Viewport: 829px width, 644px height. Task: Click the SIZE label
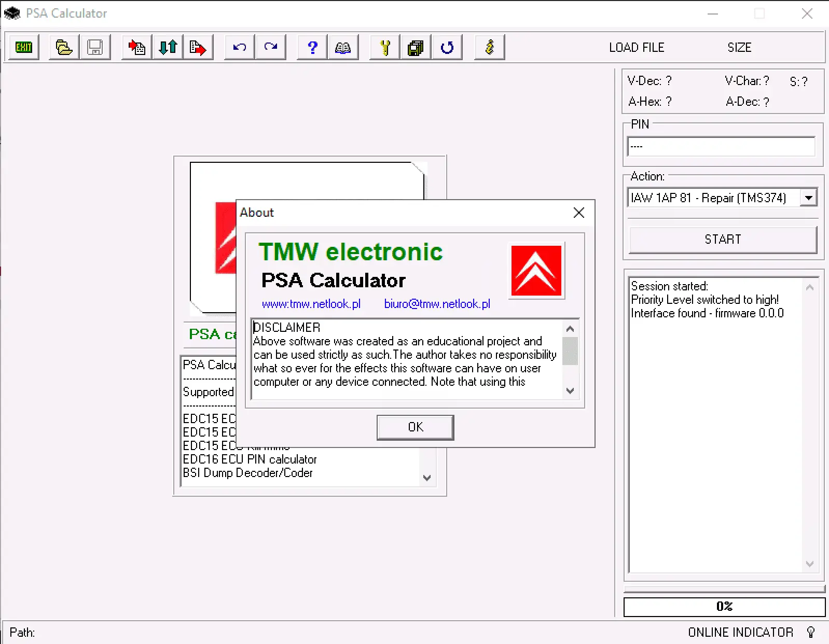(x=739, y=48)
